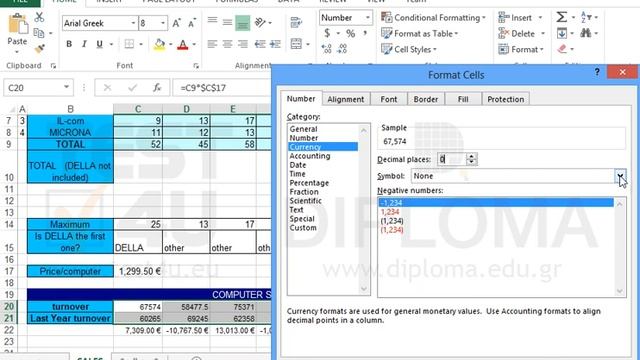The width and height of the screenshot is (640, 360).
Task: Click the Cut scissors icon
Action: (39, 17)
